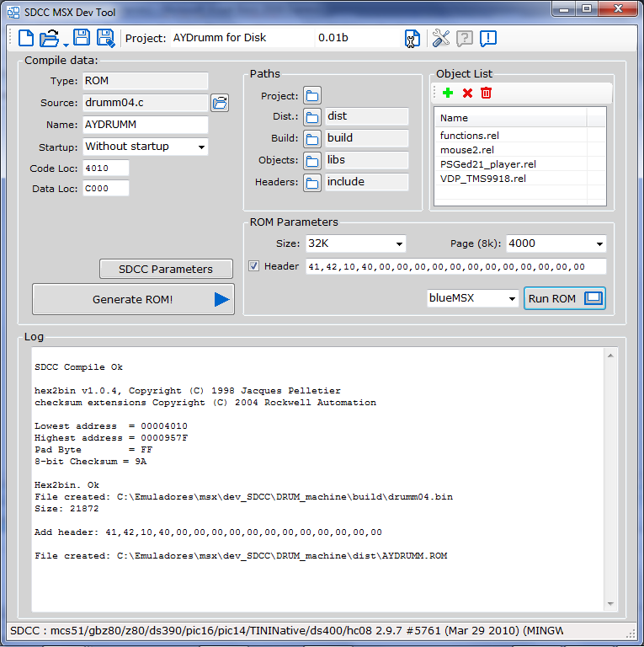Click the Name field showing AYDRUMM
644x647 pixels.
click(145, 125)
